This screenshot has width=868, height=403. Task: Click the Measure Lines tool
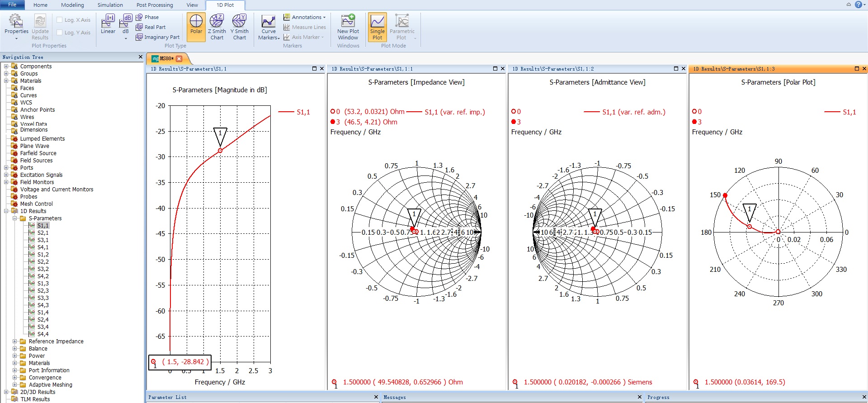click(x=305, y=27)
